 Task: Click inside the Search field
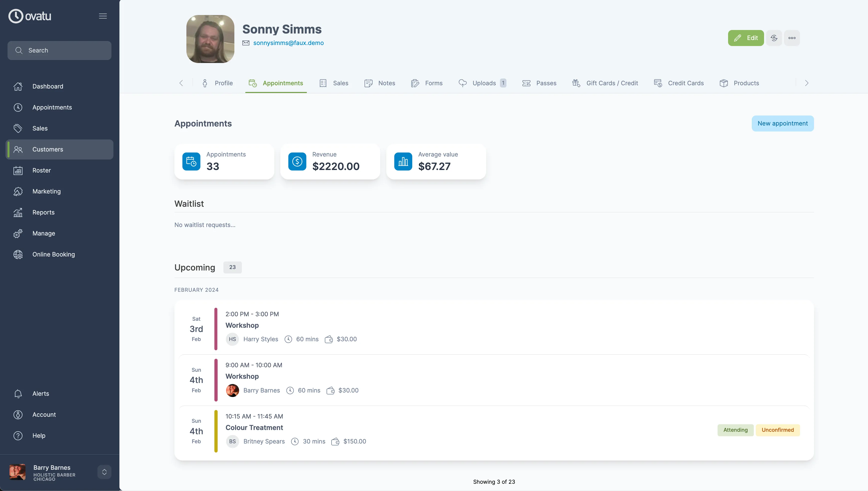coord(59,50)
